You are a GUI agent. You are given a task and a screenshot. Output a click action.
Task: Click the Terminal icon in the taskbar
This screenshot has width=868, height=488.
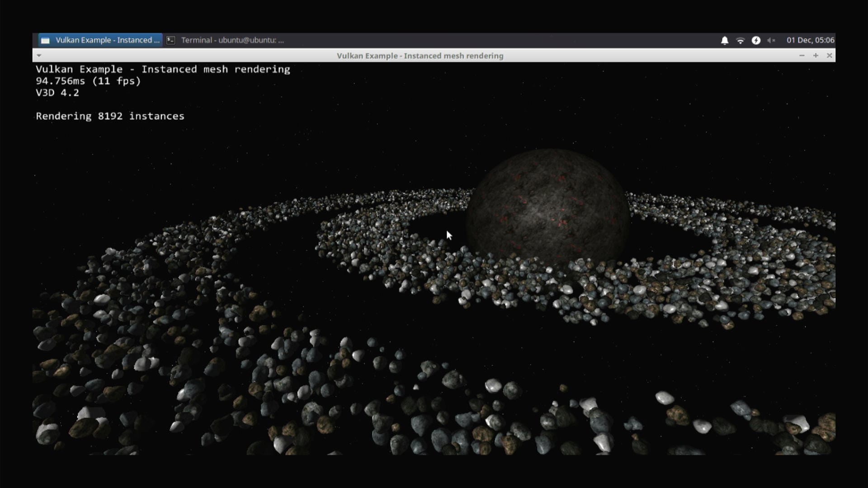coord(170,40)
